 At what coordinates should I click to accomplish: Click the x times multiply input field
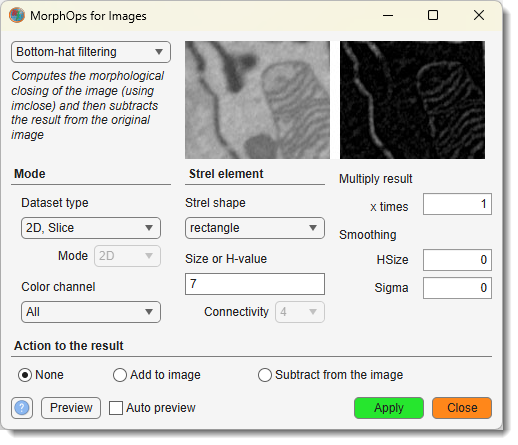457,204
